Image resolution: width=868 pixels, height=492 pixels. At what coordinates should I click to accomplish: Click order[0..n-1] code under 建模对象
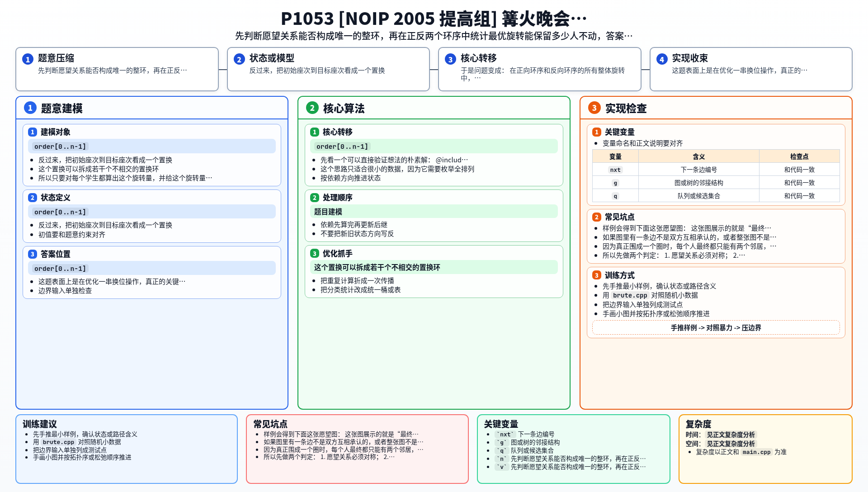(60, 147)
